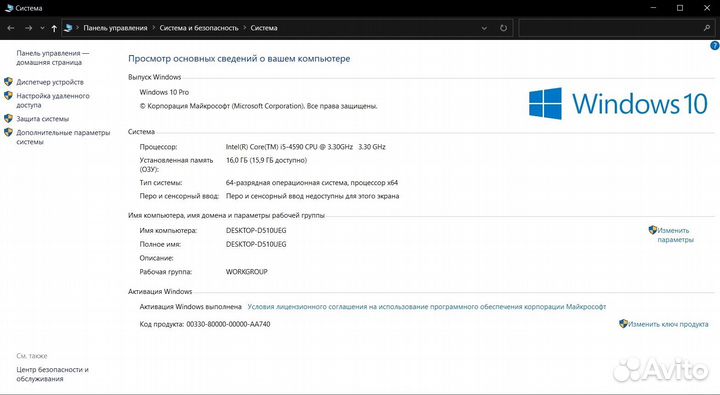Refresh the page with reload icon
This screenshot has height=395, width=720.
click(503, 28)
